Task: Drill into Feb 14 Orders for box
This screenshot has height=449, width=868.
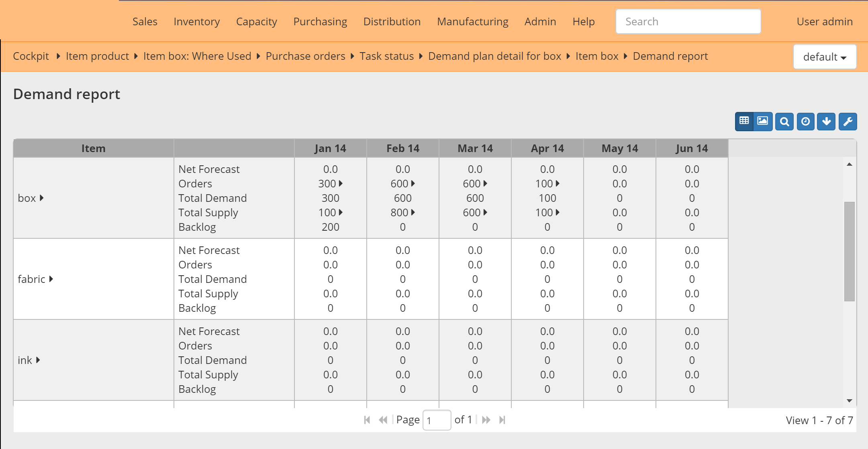Action: tap(413, 183)
